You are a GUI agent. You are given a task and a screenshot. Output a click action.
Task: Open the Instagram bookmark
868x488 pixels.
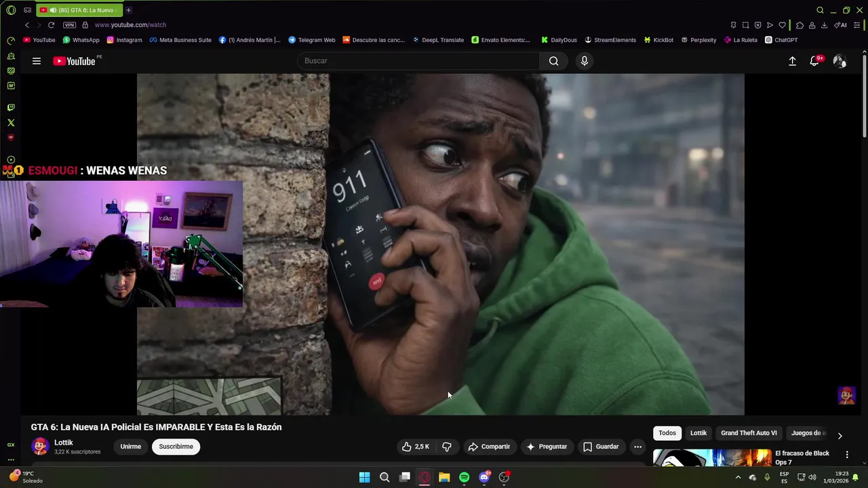pyautogui.click(x=124, y=40)
